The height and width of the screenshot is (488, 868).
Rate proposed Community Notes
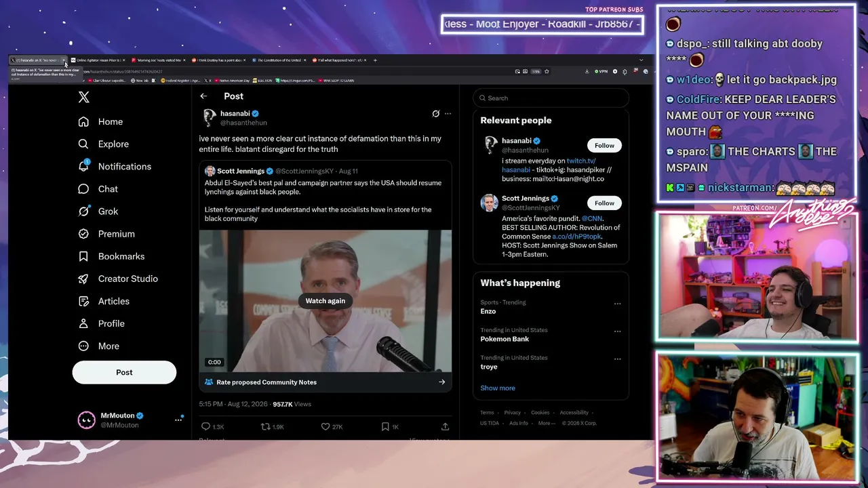[x=325, y=382]
